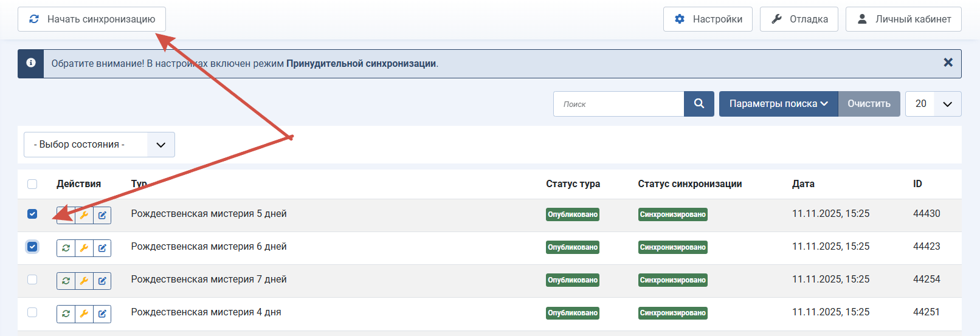The width and height of the screenshot is (980, 336).
Task: Dismiss the forced sync notice
Action: (948, 63)
